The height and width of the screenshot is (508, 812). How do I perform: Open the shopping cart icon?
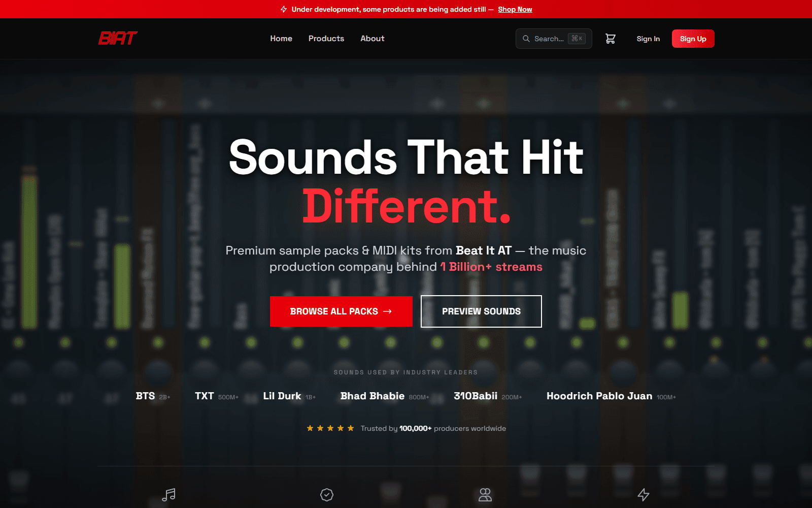click(611, 39)
